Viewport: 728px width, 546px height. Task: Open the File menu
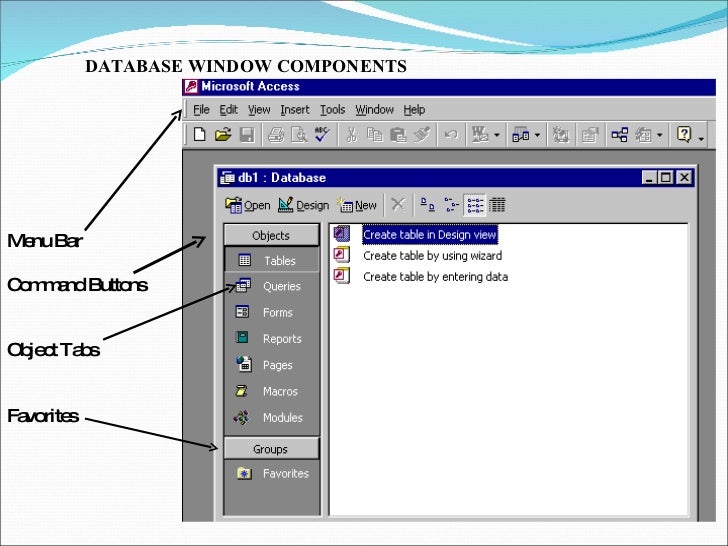click(201, 110)
